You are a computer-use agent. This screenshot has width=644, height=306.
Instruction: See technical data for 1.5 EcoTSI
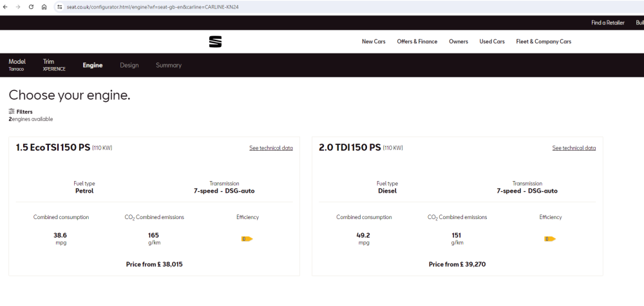(x=271, y=148)
